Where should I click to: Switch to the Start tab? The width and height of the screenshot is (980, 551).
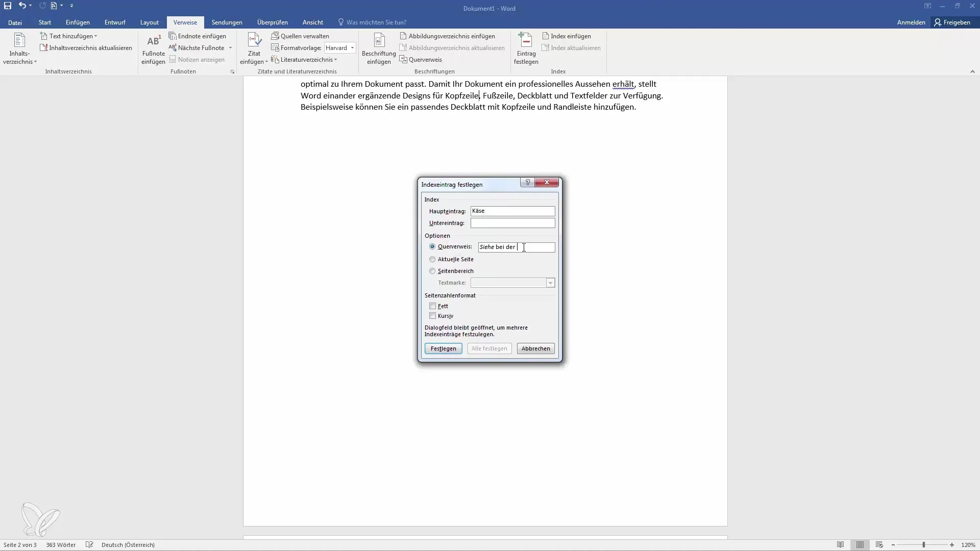click(44, 22)
